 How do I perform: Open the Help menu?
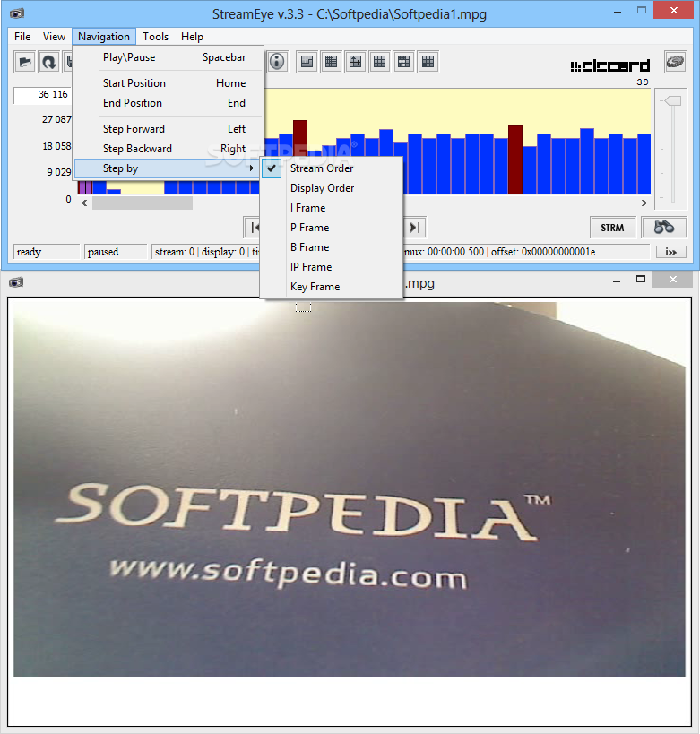(x=192, y=37)
